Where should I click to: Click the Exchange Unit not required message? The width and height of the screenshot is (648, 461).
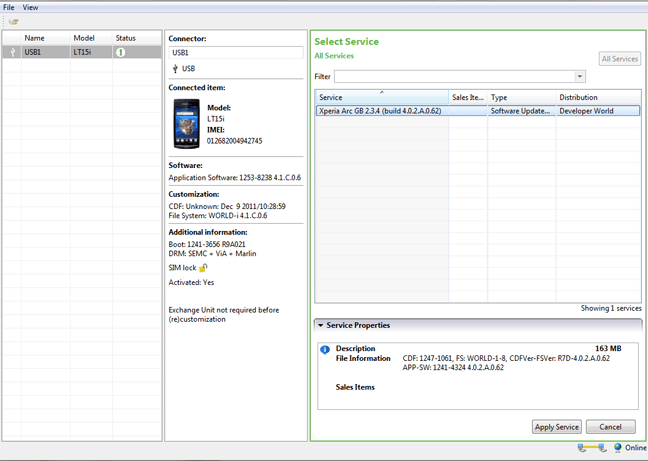click(224, 314)
